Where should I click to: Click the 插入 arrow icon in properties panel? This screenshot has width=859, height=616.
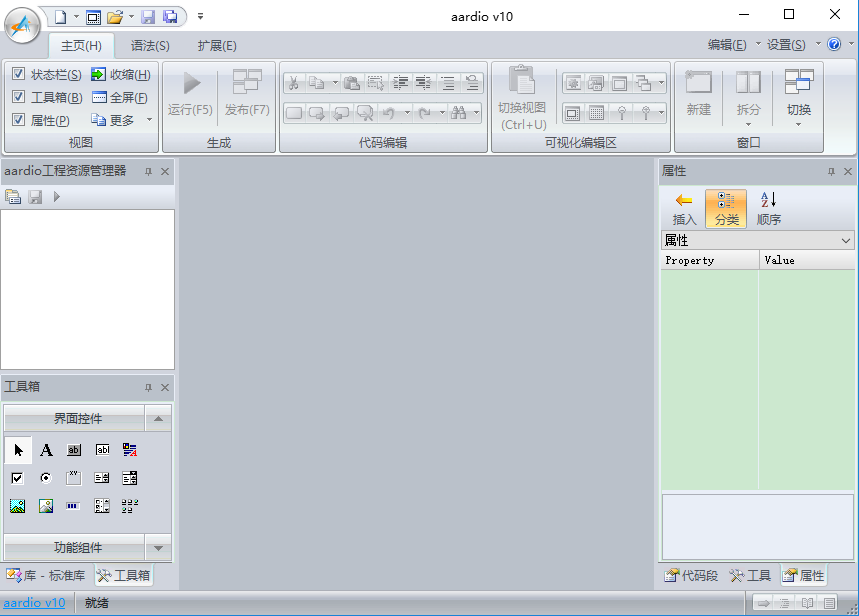(684, 207)
